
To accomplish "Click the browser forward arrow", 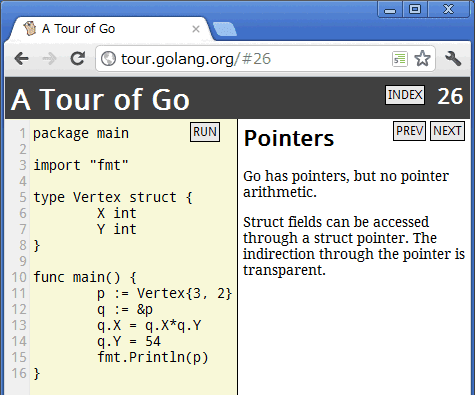I will (49, 59).
